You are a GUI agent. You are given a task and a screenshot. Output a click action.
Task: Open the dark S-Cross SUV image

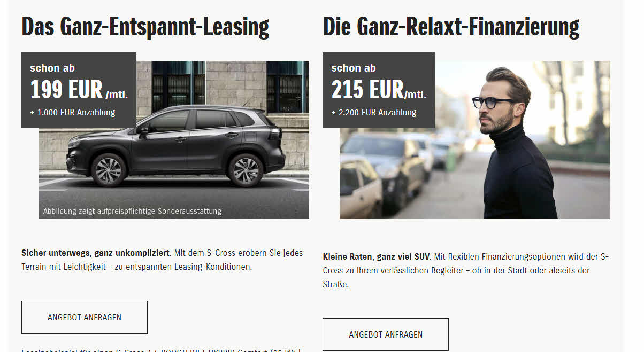click(174, 140)
